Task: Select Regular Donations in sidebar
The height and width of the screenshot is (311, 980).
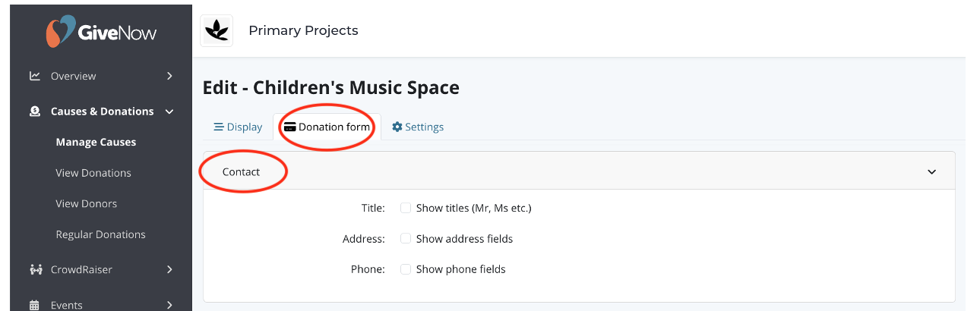Action: point(100,234)
